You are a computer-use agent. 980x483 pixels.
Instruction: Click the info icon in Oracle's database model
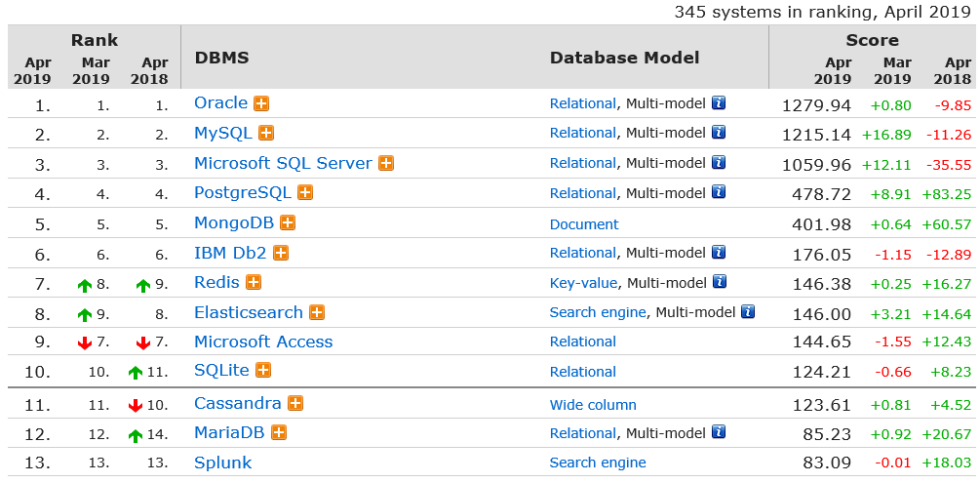(719, 103)
